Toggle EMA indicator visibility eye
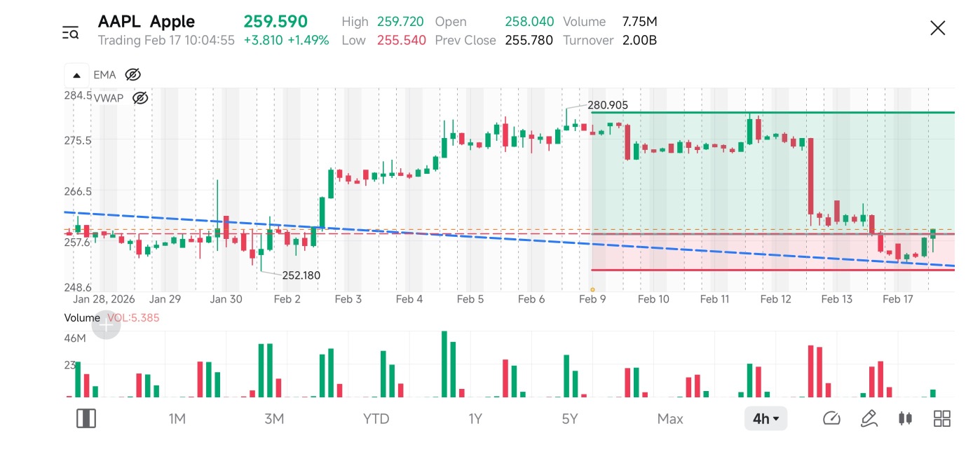 tap(132, 75)
